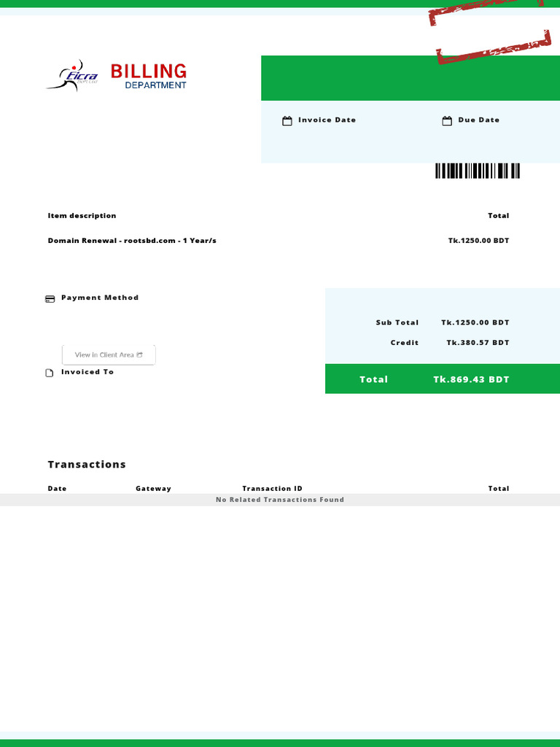The width and height of the screenshot is (560, 747).
Task: Click the credit card icon for Payment Method
Action: [x=50, y=298]
